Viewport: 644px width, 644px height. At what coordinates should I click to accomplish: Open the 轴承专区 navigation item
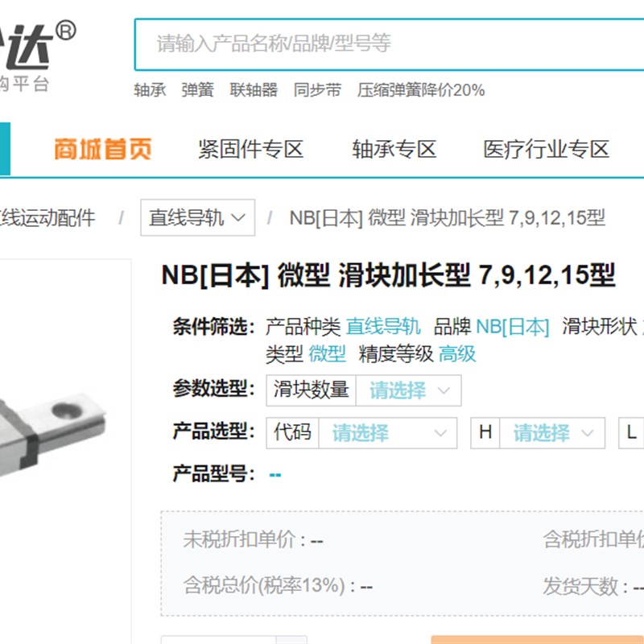(394, 149)
